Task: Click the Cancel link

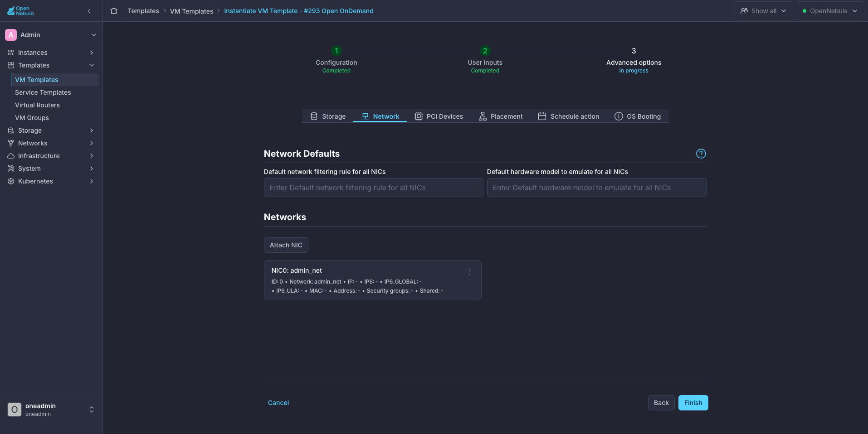Action: (x=278, y=403)
